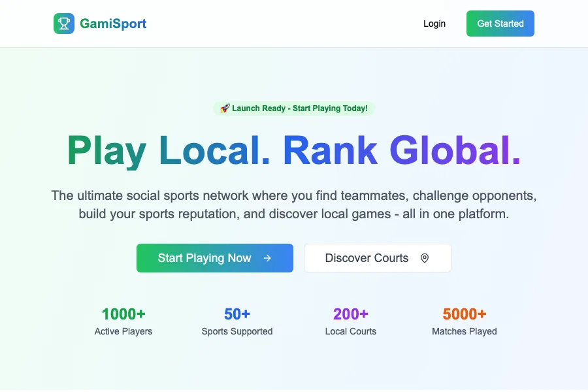Click the GamiSport trophy logo icon
The image size is (588, 392).
tap(64, 24)
